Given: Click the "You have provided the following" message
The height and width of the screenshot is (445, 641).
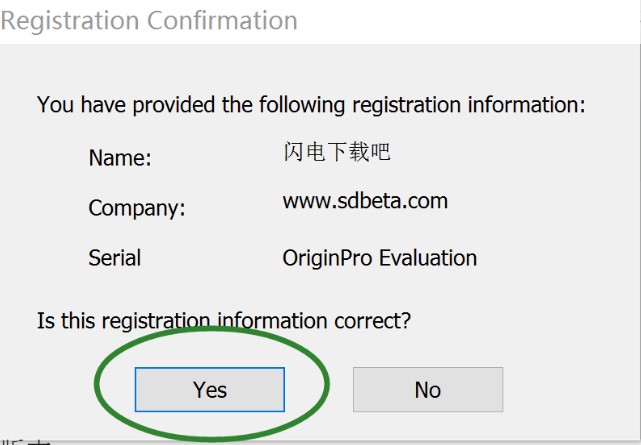Looking at the screenshot, I should click(x=311, y=104).
